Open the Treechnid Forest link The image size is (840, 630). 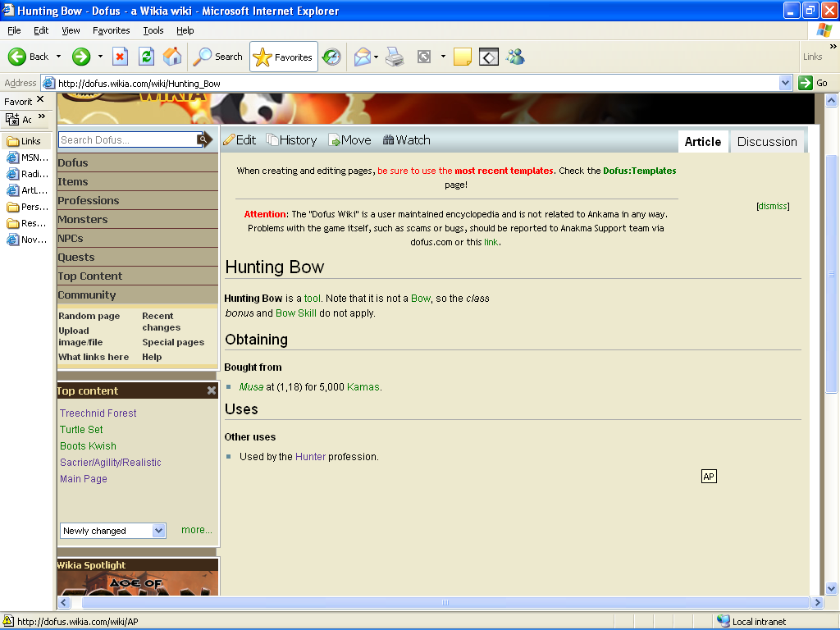click(x=98, y=413)
